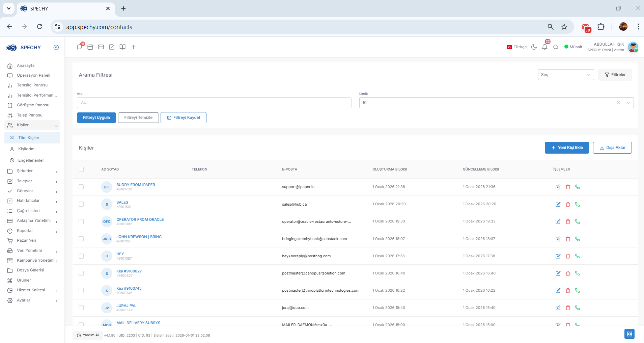Click the plus icon in top toolbar
Image resolution: width=644 pixels, height=343 pixels.
[x=134, y=47]
